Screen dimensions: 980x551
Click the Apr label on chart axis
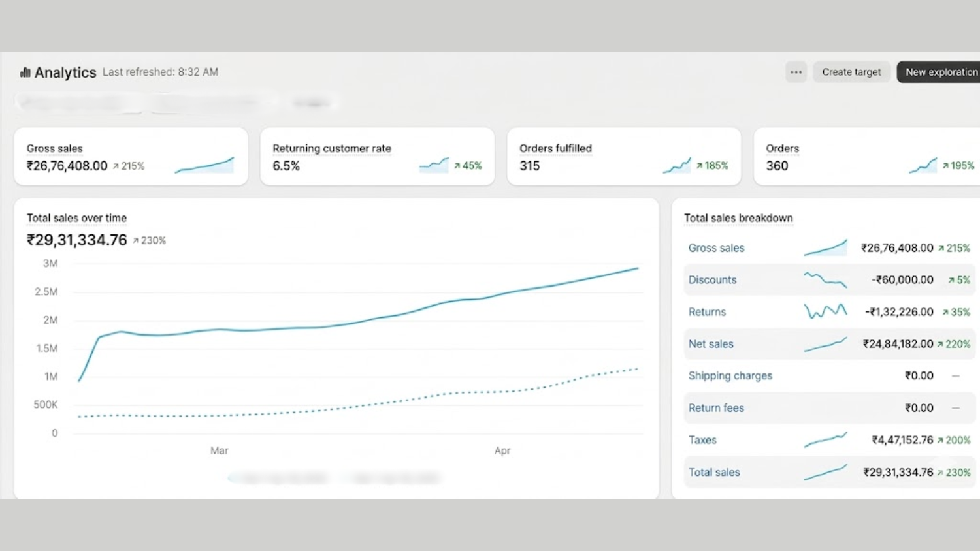502,450
